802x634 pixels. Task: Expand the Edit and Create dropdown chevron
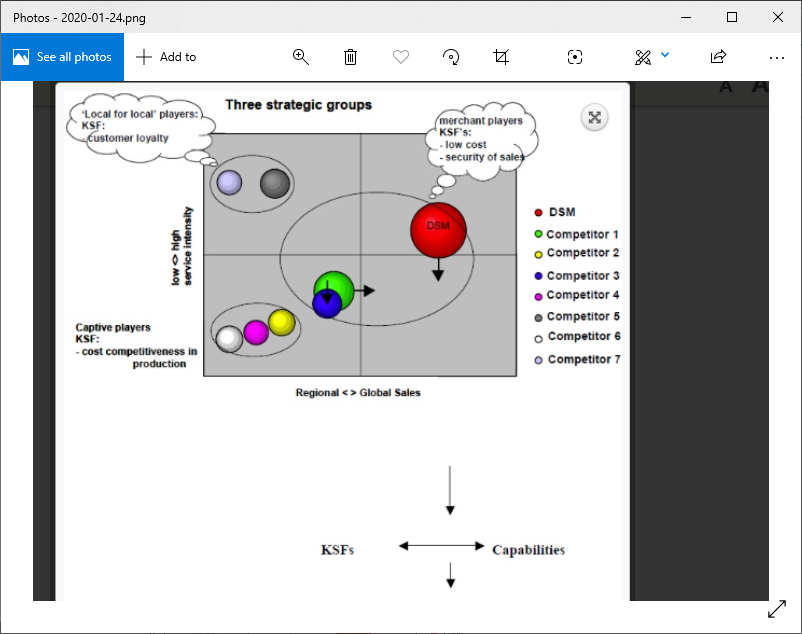pyautogui.click(x=665, y=55)
